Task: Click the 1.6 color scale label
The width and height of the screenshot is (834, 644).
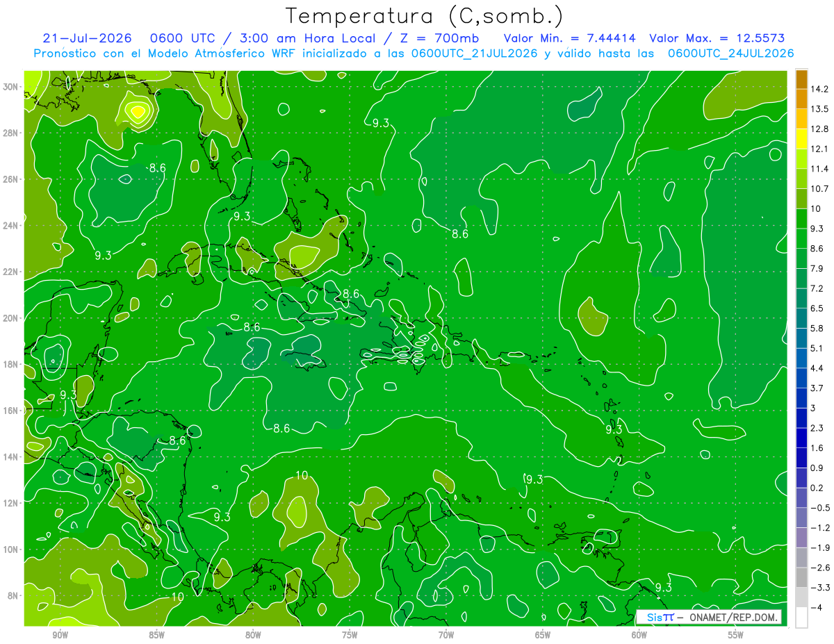Action: coord(817,448)
